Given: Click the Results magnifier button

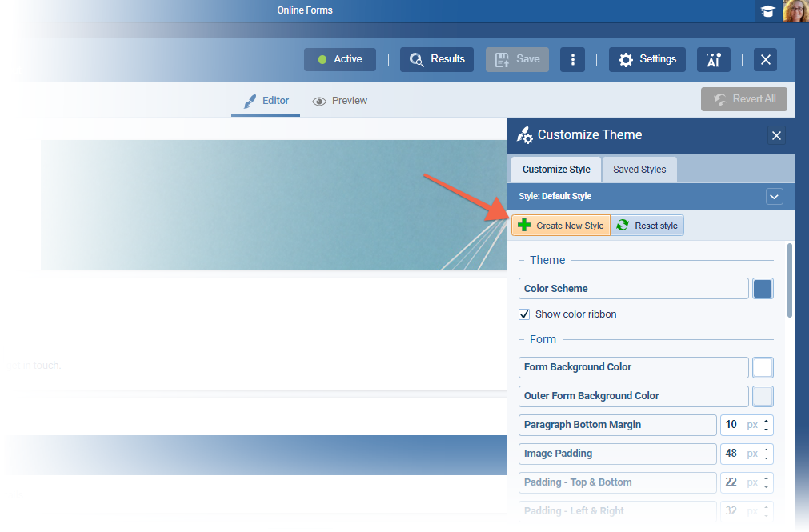Looking at the screenshot, I should point(437,59).
